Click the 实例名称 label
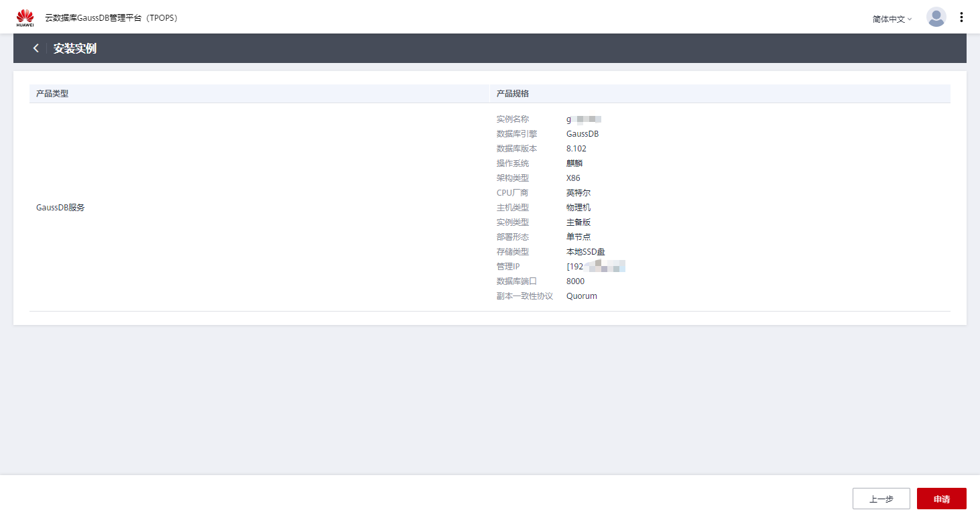Image resolution: width=980 pixels, height=522 pixels. pos(513,119)
